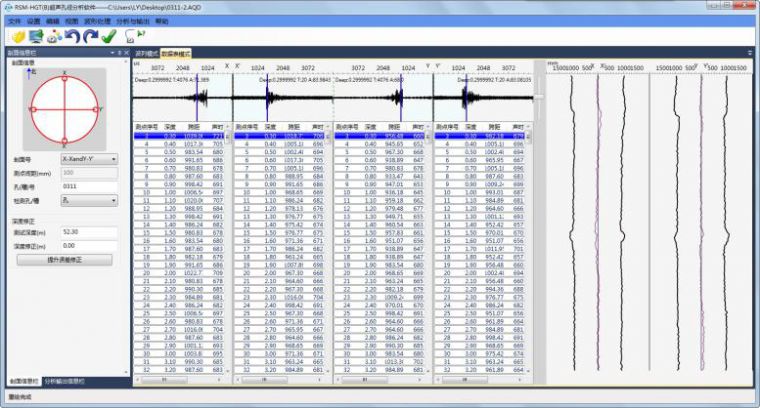This screenshot has height=408, width=760.
Task: Switch to 分析输出信息栏 bottom tab
Action: pos(64,381)
